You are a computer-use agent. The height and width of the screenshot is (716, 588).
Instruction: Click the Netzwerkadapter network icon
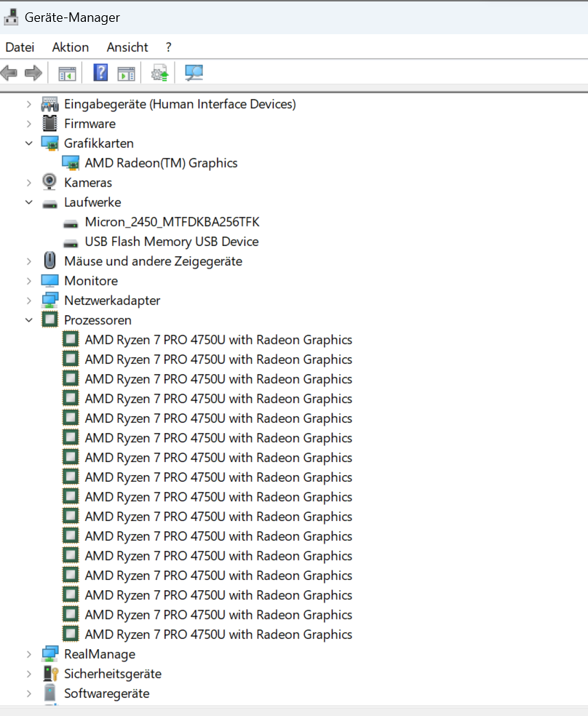[49, 301]
